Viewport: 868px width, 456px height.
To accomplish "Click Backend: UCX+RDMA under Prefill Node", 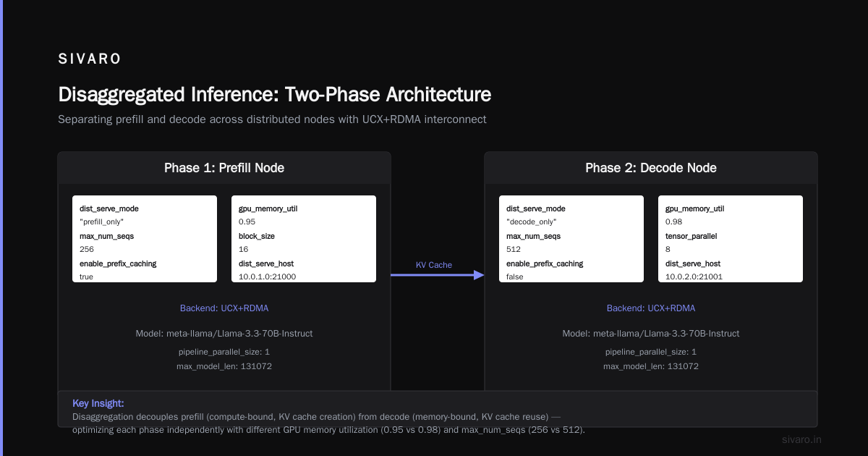I will coord(224,308).
